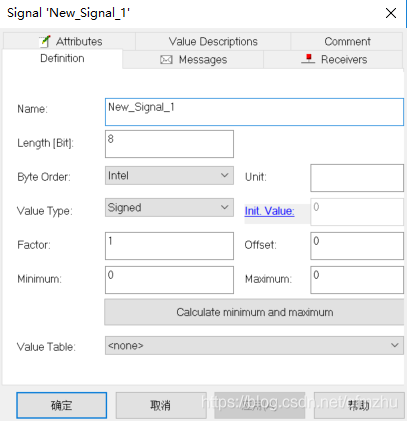Click into the Factor field
407x421 pixels.
click(x=169, y=246)
